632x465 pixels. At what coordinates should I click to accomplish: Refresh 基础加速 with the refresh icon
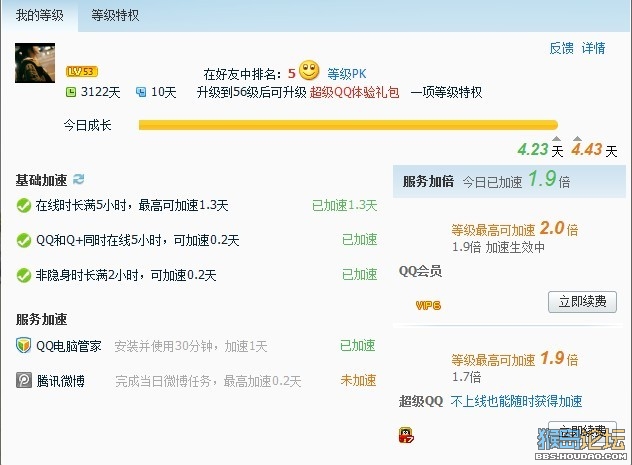78,179
